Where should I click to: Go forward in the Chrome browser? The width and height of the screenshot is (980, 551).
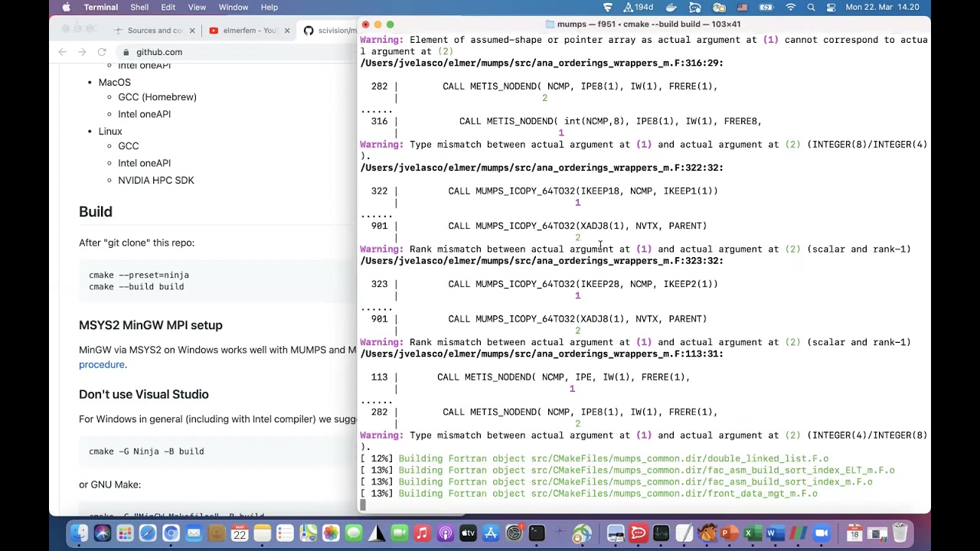82,52
